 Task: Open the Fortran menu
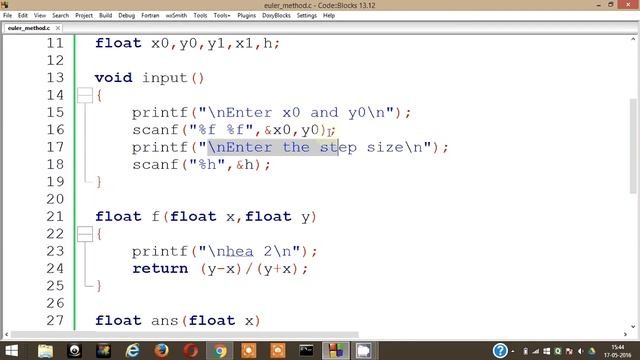tap(150, 16)
